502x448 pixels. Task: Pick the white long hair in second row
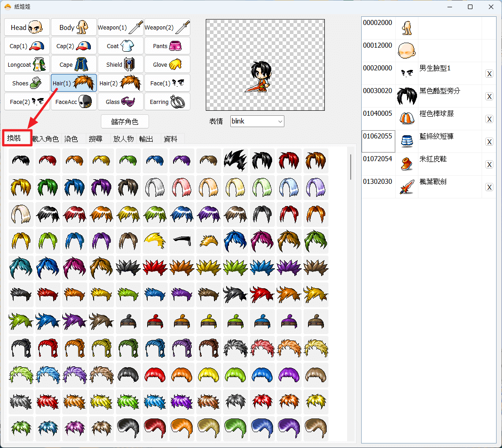(x=155, y=187)
